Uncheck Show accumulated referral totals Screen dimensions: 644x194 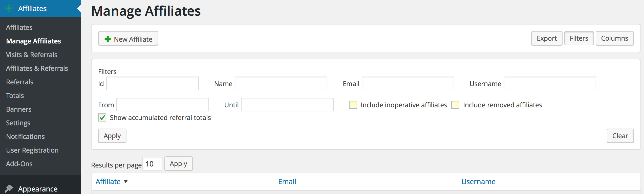pyautogui.click(x=102, y=117)
